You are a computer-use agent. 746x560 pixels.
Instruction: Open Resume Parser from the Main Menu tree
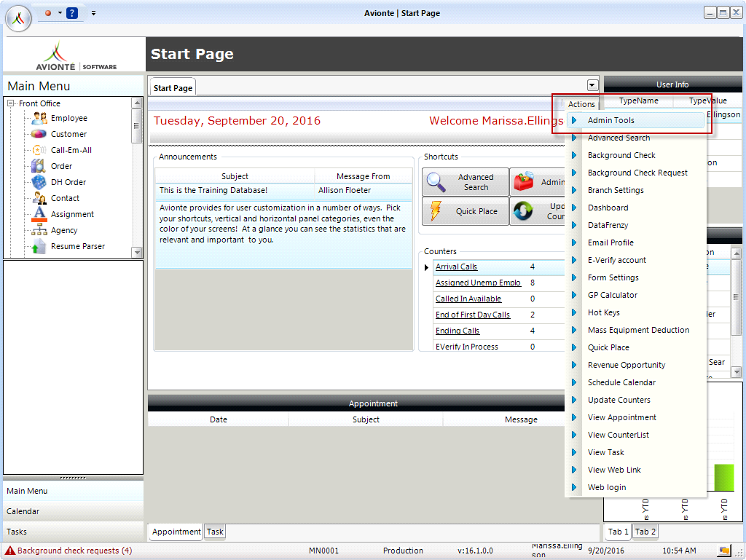coord(78,246)
